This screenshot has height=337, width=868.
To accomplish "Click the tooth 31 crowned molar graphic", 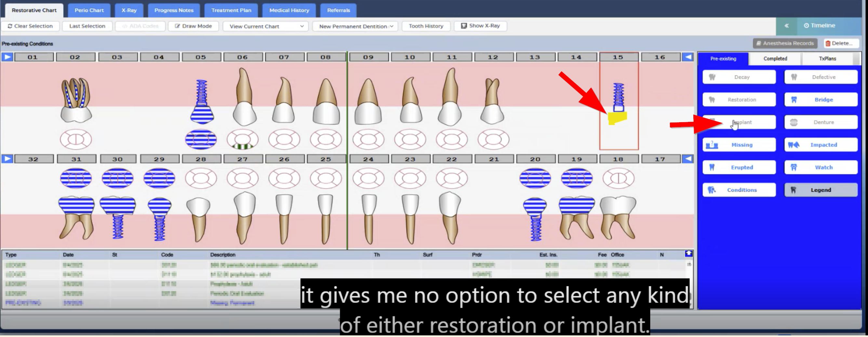I will [x=76, y=217].
